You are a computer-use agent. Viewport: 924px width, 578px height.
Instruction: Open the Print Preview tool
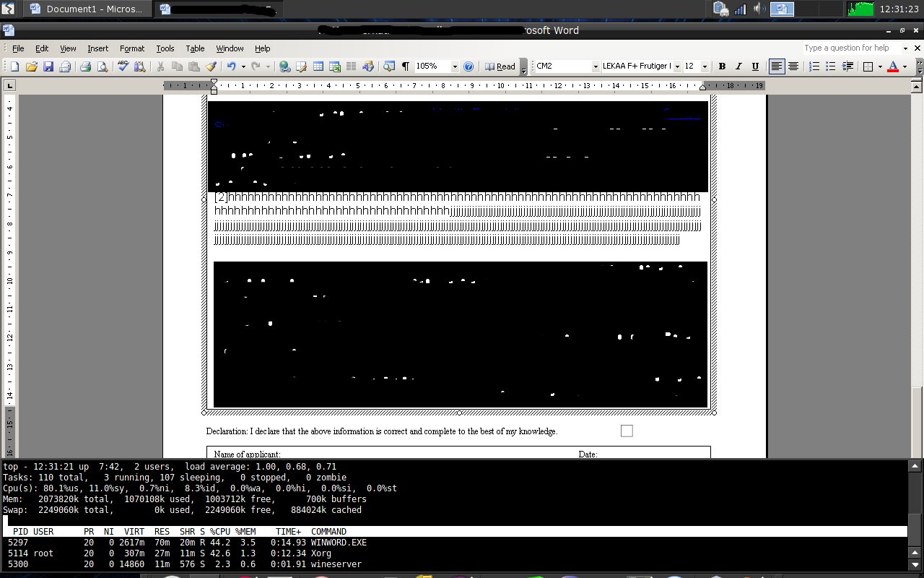102,66
